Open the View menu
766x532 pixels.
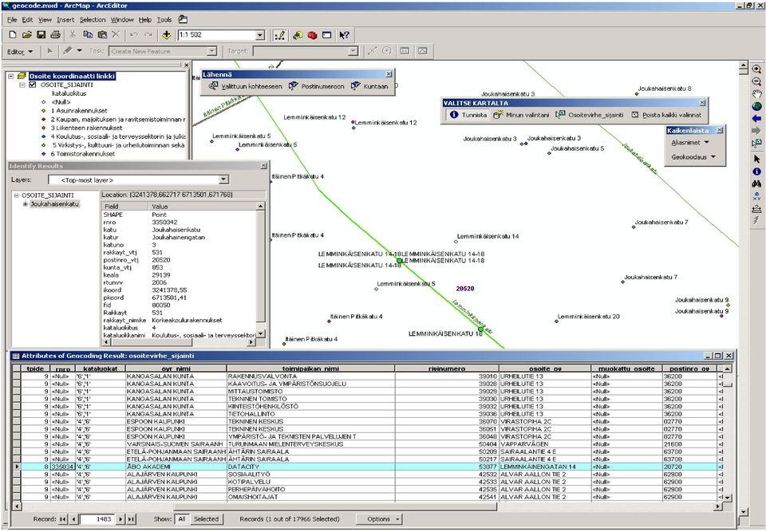click(x=45, y=19)
